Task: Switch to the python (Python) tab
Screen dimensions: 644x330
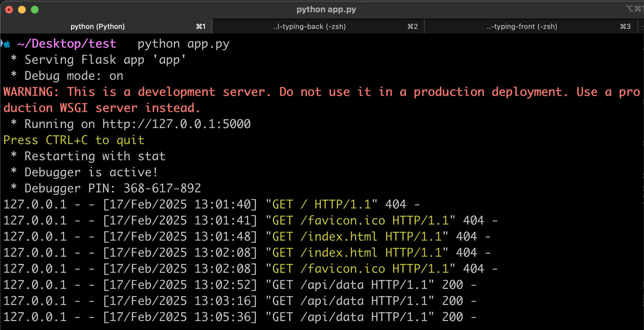Action: coord(97,26)
